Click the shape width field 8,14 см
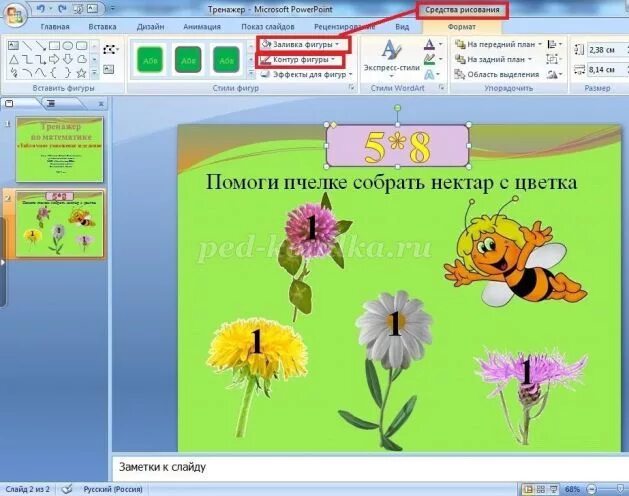Image resolution: width=629 pixels, height=496 pixels. tap(607, 69)
